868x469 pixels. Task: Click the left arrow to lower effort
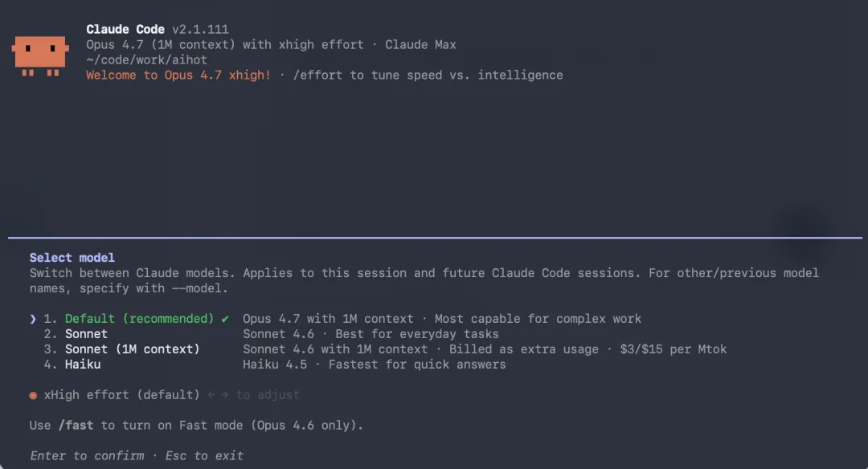pyautogui.click(x=211, y=395)
